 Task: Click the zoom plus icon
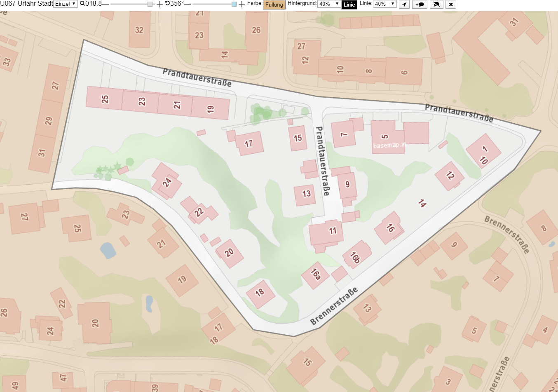pos(160,4)
